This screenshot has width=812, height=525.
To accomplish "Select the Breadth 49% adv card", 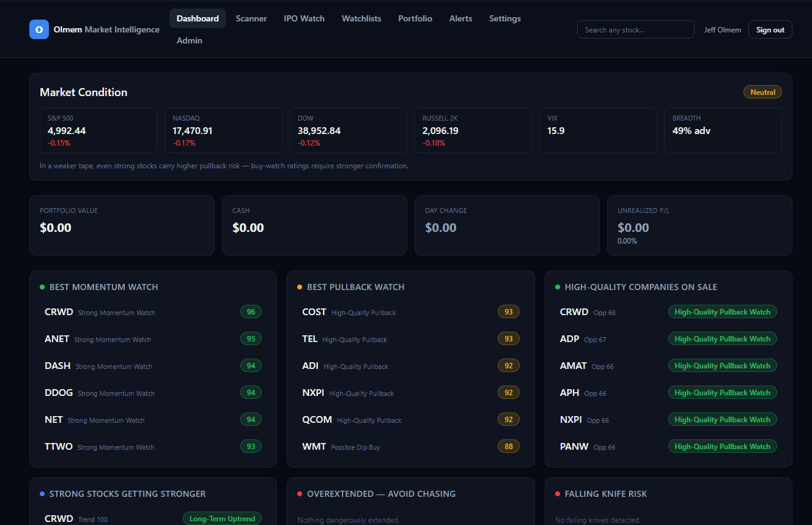I will 723,130.
